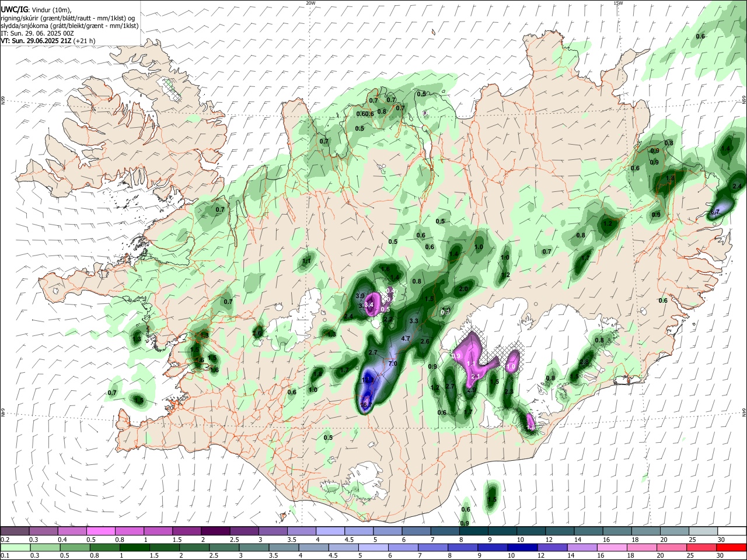Select the navy blue rain swatch labeled 10

(x=521, y=547)
